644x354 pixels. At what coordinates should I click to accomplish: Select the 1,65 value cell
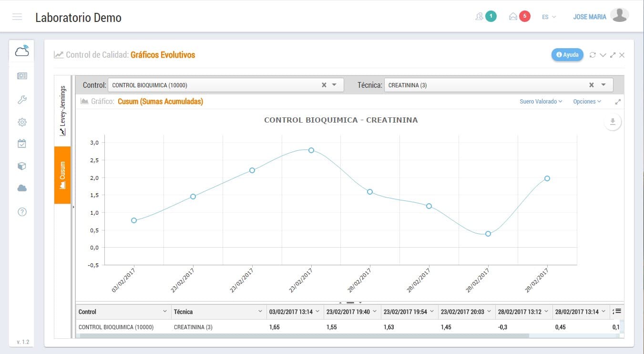[x=295, y=327]
